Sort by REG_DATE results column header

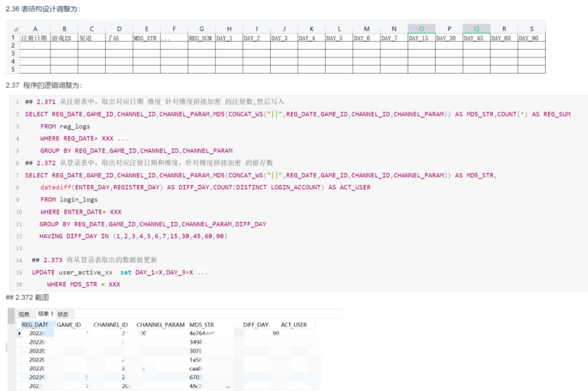pyautogui.click(x=35, y=325)
